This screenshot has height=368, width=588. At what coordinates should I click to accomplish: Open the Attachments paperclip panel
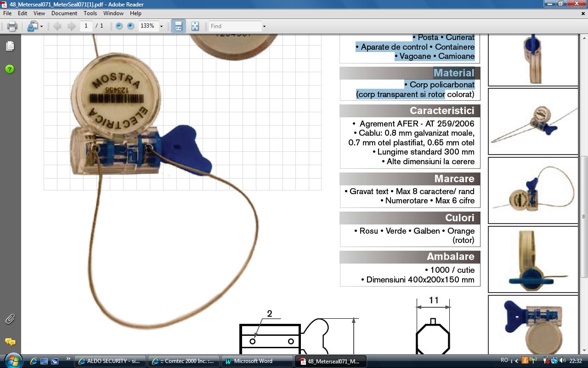pyautogui.click(x=10, y=319)
